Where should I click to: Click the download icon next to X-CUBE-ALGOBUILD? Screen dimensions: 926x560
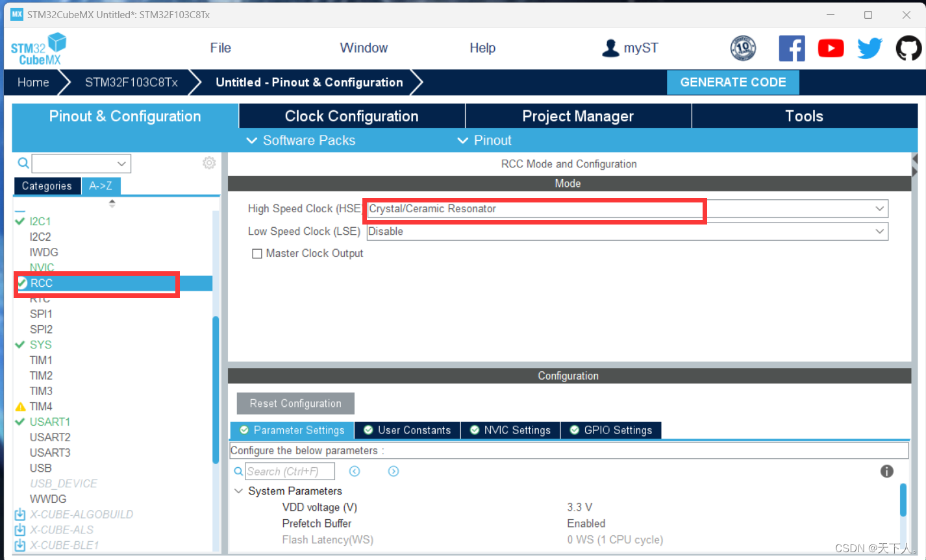(20, 515)
